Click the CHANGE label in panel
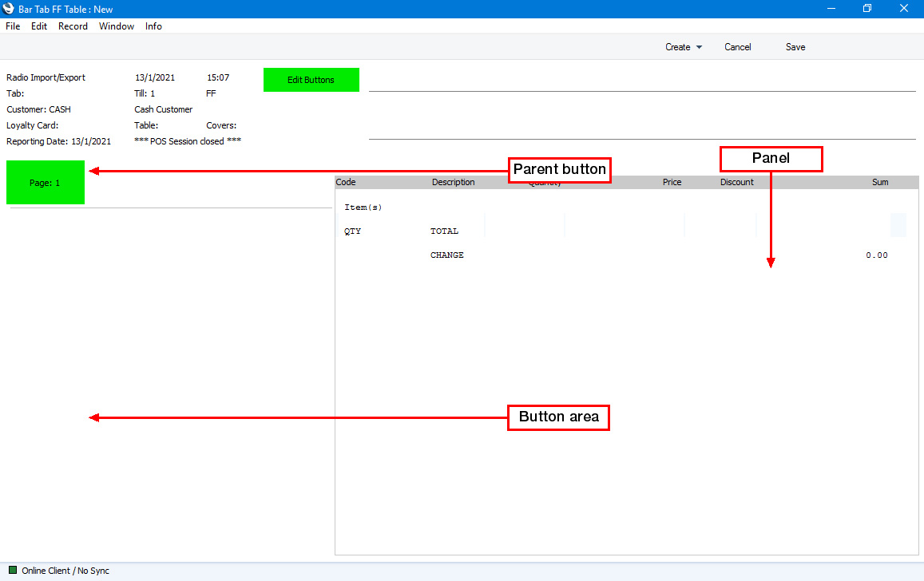Image resolution: width=924 pixels, height=581 pixels. click(x=447, y=255)
